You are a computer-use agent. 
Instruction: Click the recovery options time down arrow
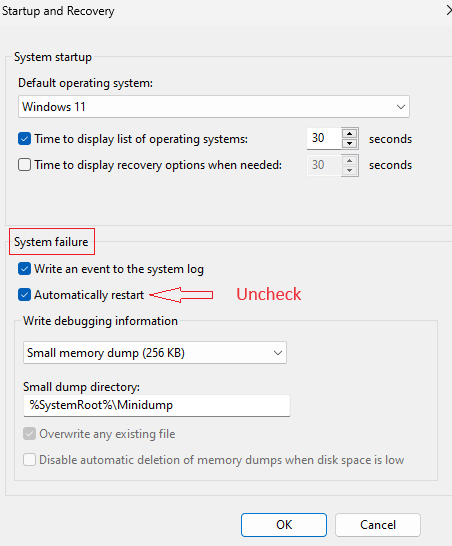click(x=350, y=170)
